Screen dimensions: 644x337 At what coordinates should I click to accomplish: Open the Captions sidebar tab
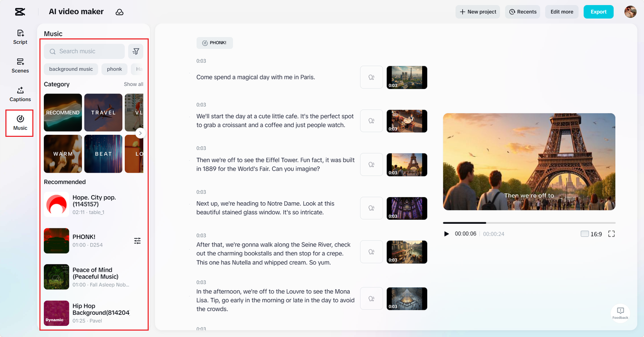[x=20, y=94]
